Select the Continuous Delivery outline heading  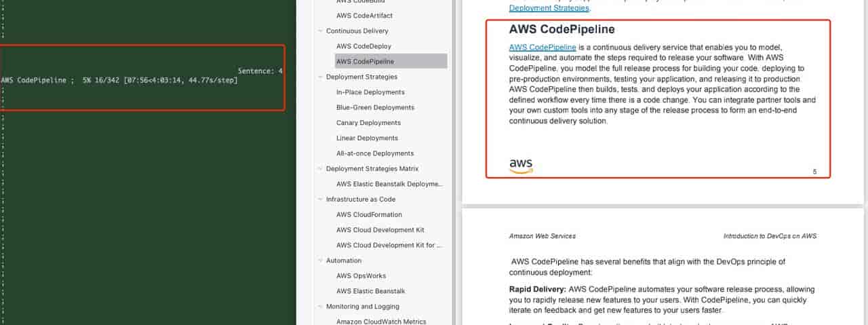357,31
